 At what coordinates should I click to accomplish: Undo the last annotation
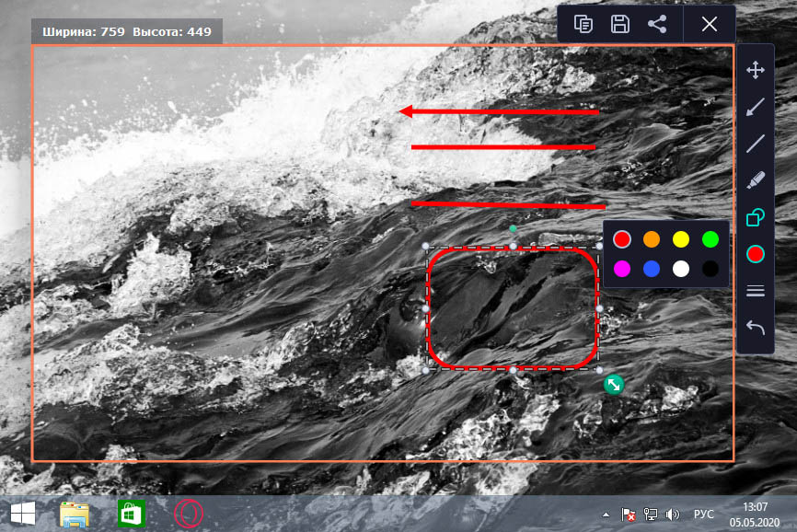point(756,328)
